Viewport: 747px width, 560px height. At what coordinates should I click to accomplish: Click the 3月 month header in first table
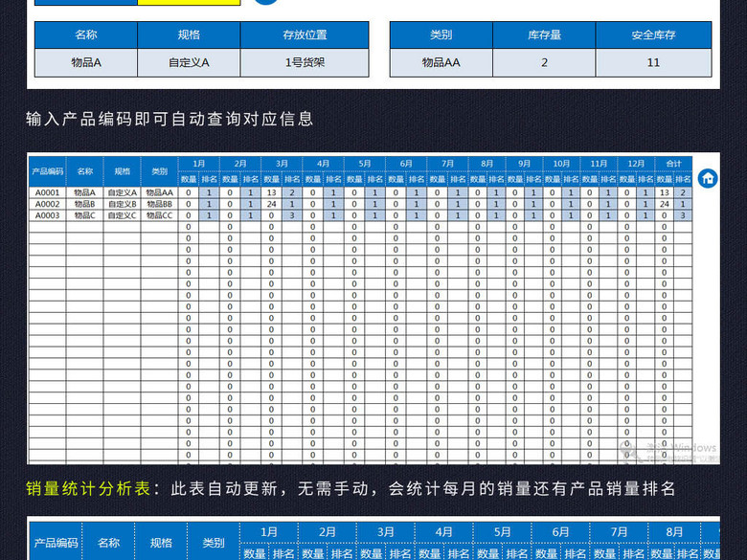click(x=282, y=164)
